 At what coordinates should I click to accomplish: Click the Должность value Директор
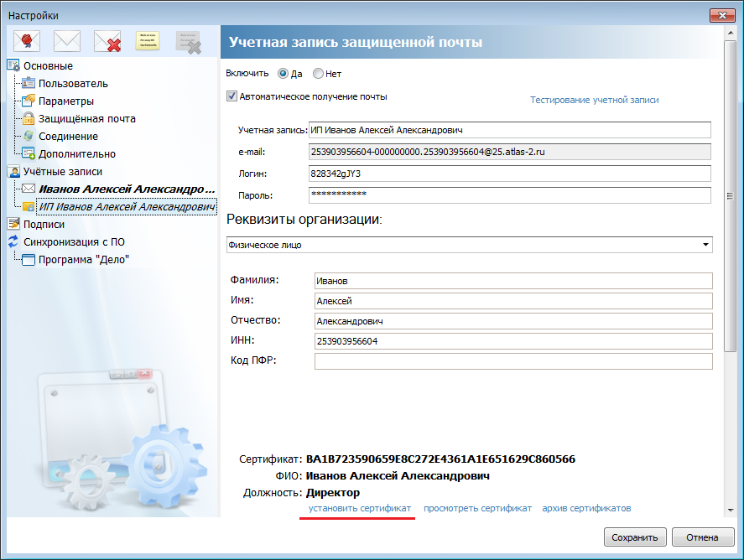tap(333, 493)
